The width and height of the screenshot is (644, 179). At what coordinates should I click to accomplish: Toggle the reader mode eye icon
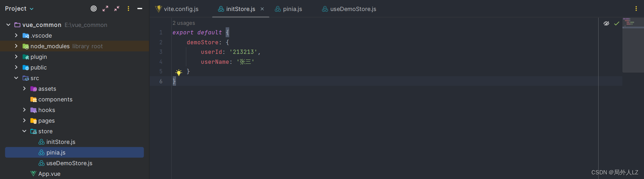point(606,23)
